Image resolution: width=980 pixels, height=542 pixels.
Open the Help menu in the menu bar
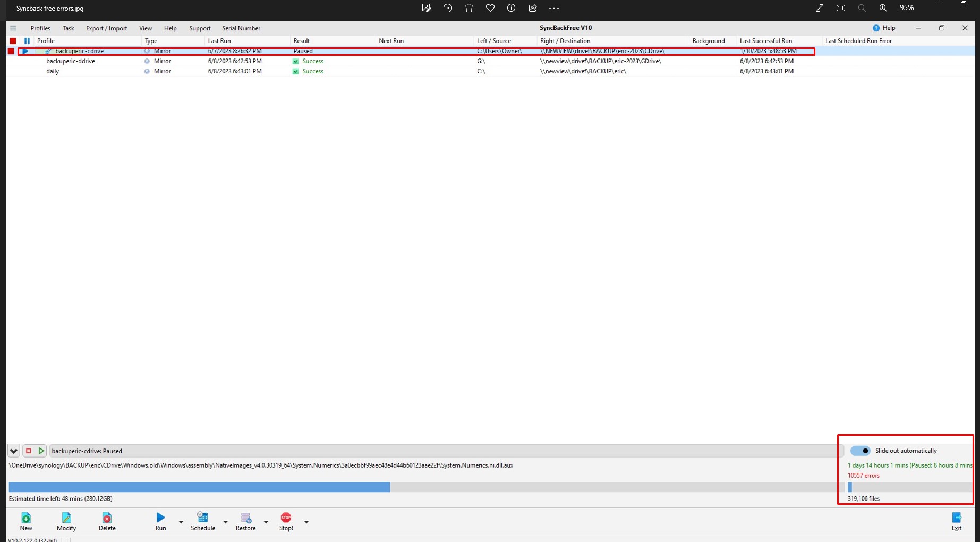171,28
